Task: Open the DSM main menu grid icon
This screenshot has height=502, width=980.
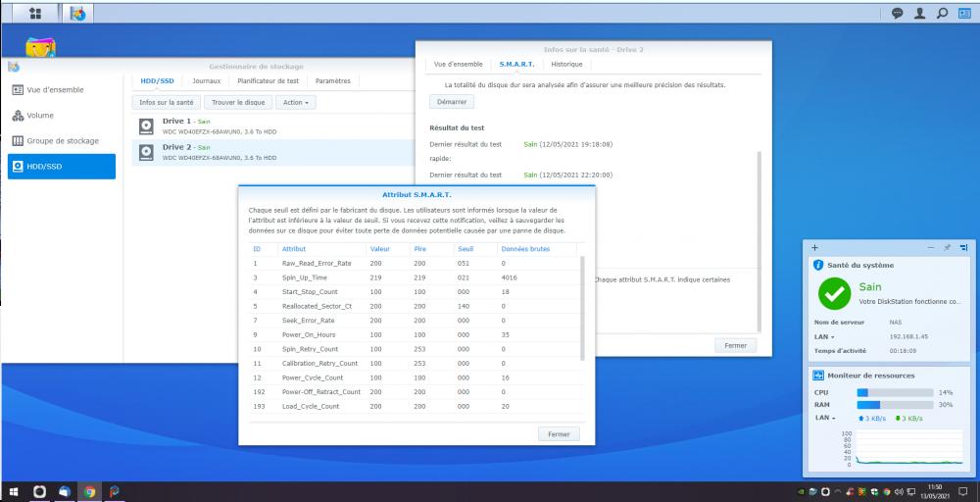Action: click(35, 13)
